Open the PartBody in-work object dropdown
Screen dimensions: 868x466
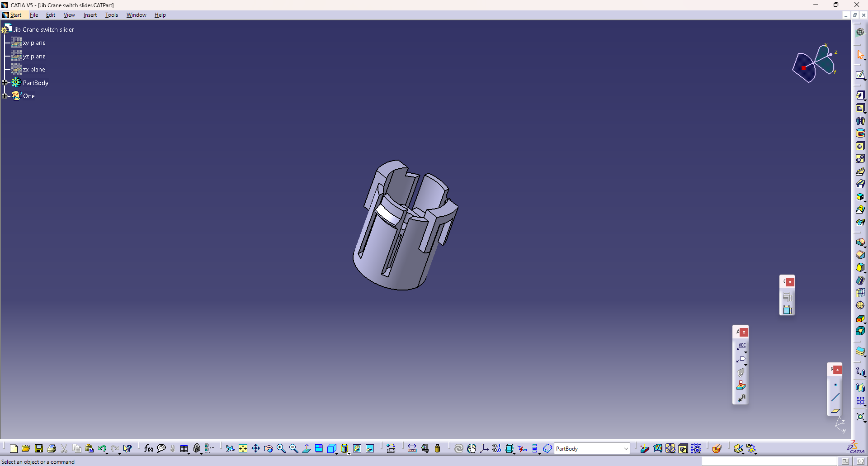626,448
